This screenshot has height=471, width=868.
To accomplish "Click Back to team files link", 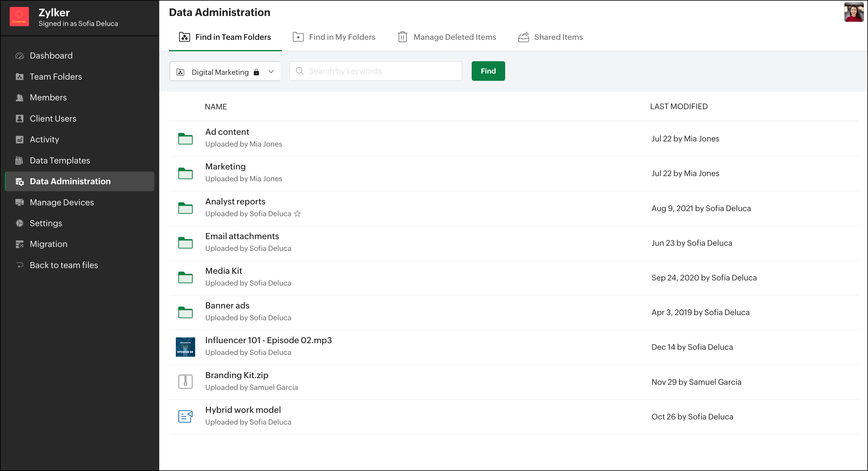I will (64, 265).
